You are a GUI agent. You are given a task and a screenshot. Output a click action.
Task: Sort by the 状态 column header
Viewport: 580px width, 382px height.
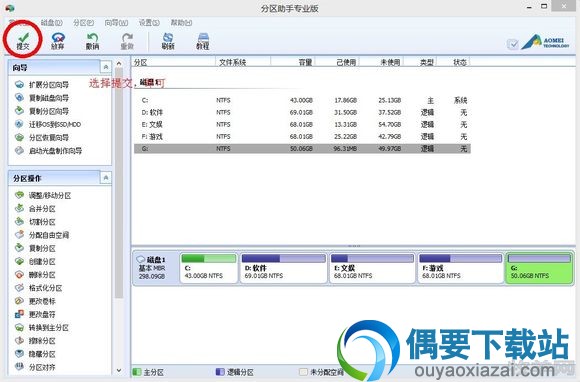click(453, 62)
